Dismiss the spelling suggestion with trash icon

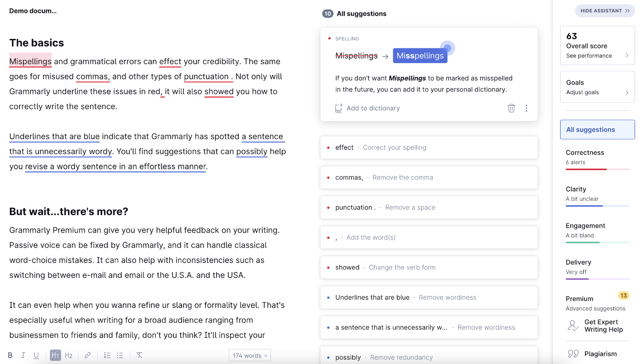point(511,108)
